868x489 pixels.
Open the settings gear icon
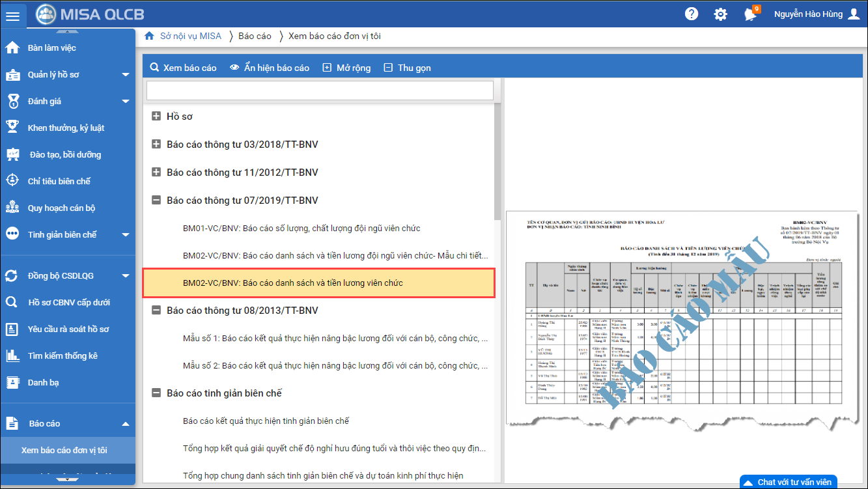[x=720, y=14]
